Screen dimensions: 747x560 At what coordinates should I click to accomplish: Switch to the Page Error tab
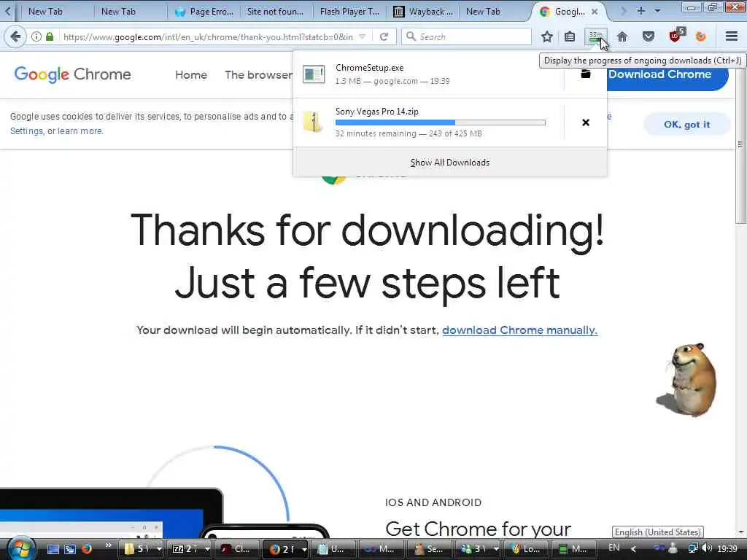tap(205, 12)
